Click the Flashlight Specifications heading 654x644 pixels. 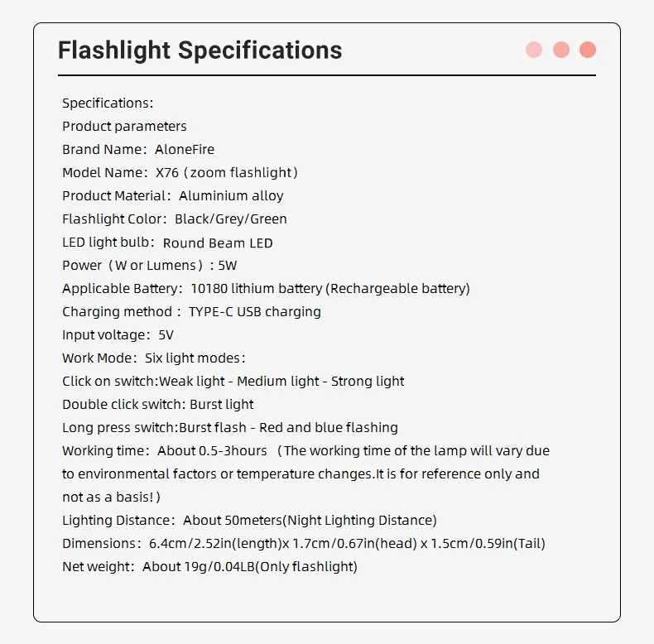pos(200,50)
